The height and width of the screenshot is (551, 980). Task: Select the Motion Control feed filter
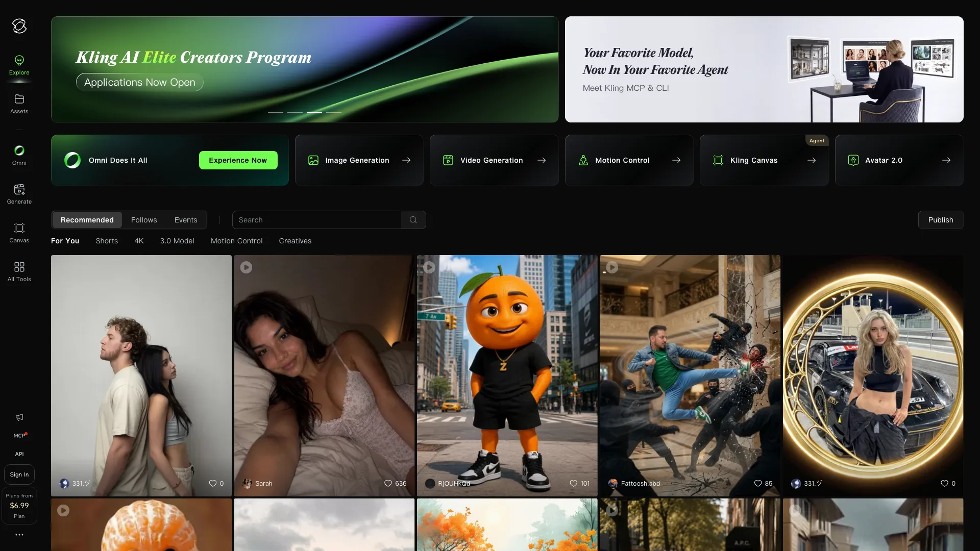point(237,241)
